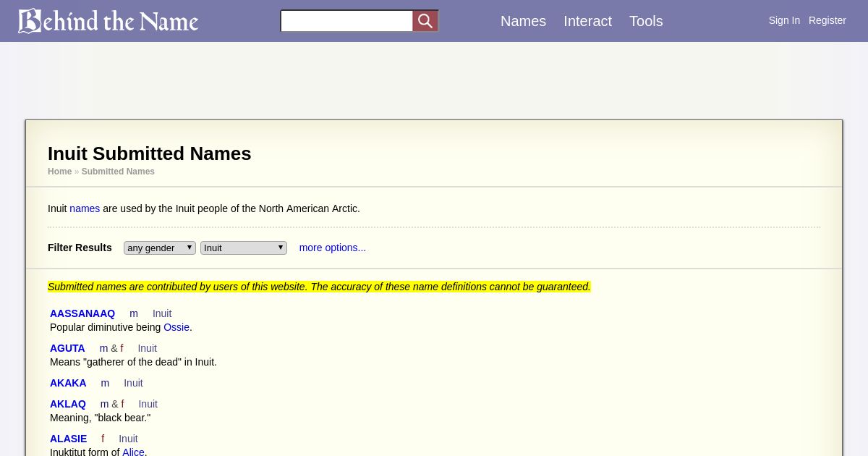Focus the site search field

[346, 21]
